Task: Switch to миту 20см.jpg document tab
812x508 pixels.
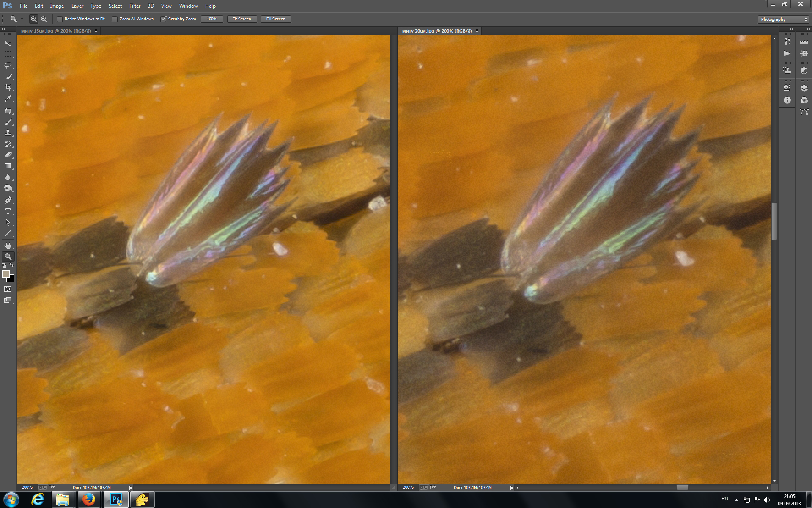Action: 436,31
